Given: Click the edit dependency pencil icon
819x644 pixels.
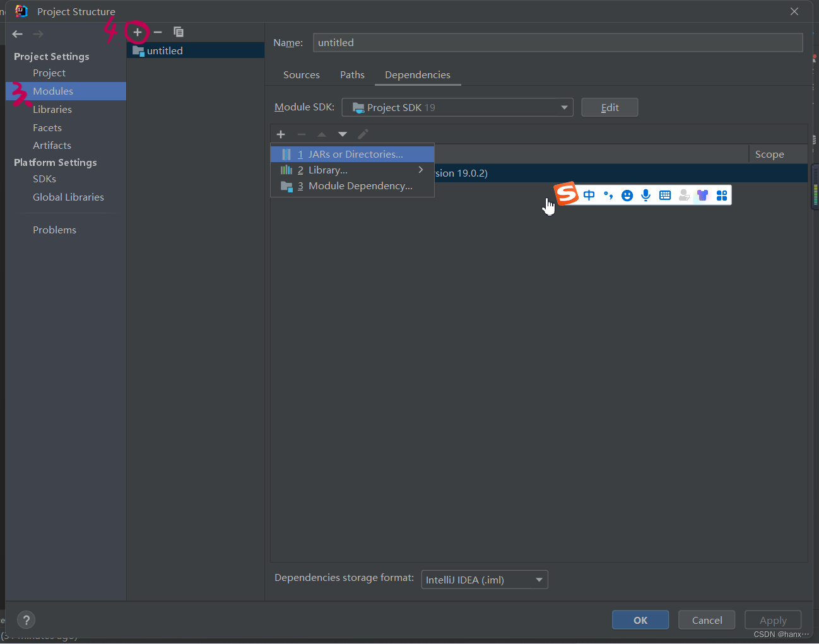Looking at the screenshot, I should pyautogui.click(x=363, y=134).
